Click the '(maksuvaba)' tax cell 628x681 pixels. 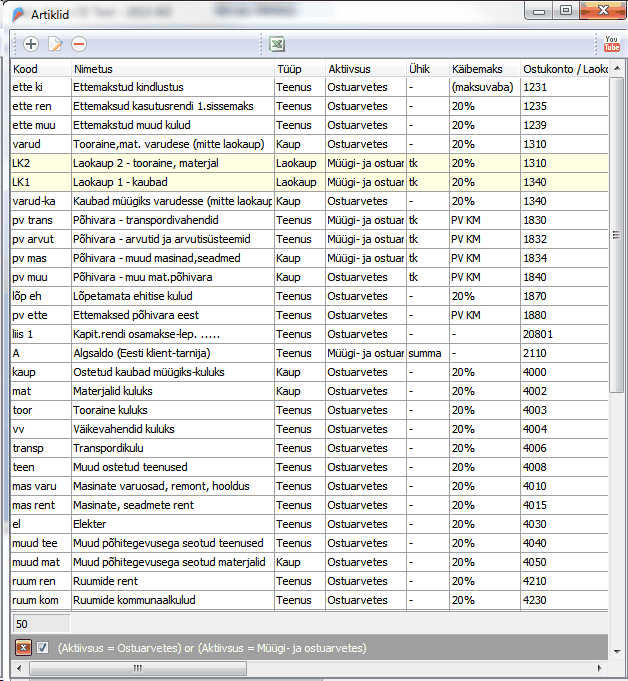coord(485,87)
